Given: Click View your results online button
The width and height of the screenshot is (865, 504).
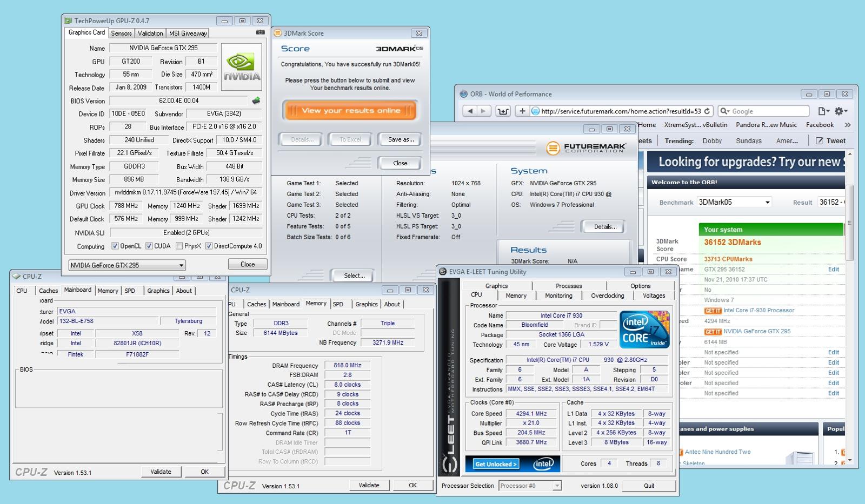Looking at the screenshot, I should click(x=350, y=111).
